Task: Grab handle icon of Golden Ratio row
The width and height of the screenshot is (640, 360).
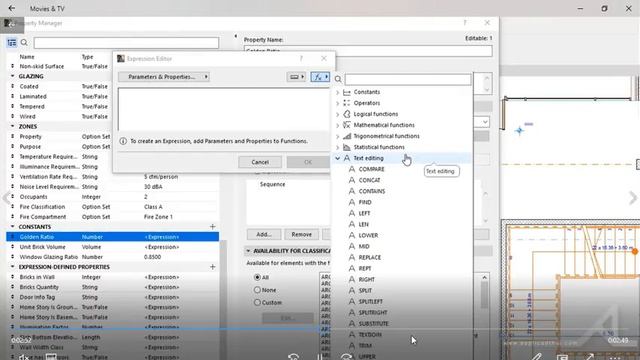Action: click(12, 237)
